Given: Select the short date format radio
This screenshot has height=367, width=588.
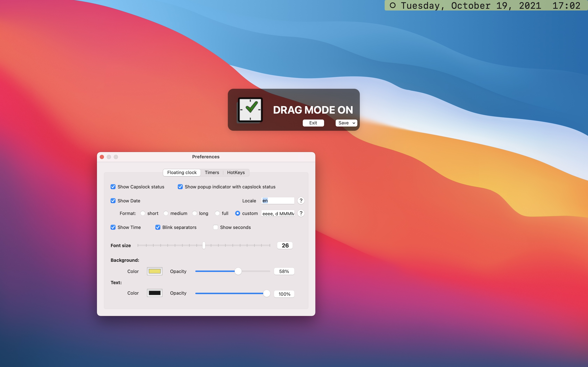Looking at the screenshot, I should click(x=143, y=213).
